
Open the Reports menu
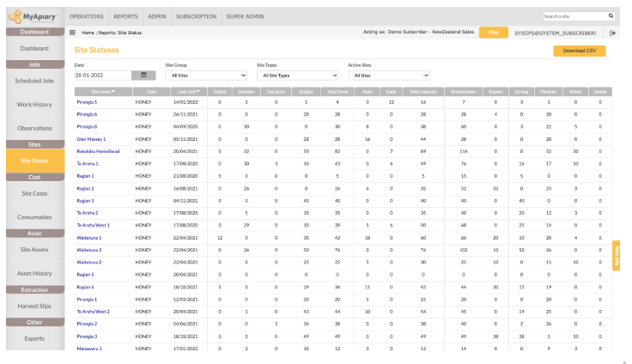[125, 16]
